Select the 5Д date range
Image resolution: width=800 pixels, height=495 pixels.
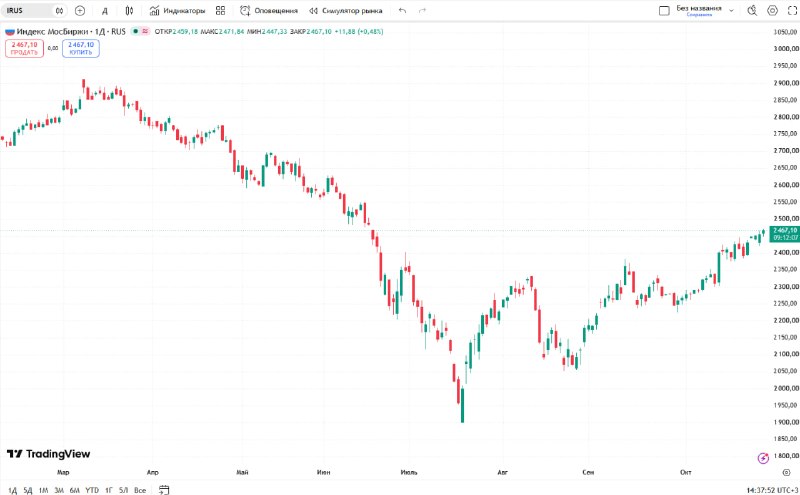point(28,490)
